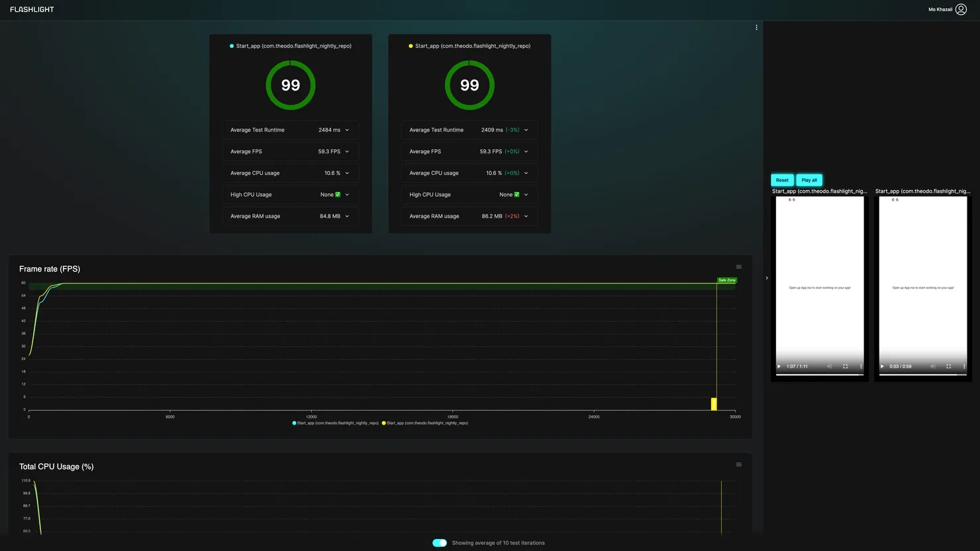Image resolution: width=980 pixels, height=551 pixels.
Task: Collapse the video side panel with the arrow
Action: [x=767, y=278]
